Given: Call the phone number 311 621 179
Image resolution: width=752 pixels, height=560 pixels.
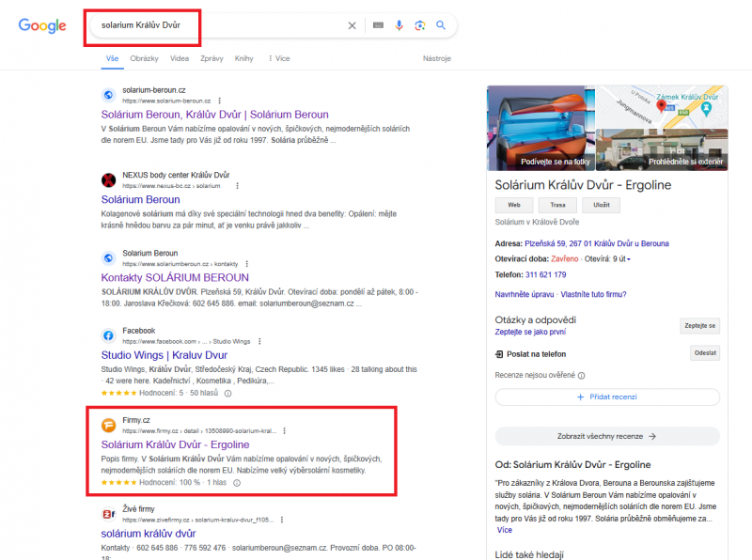Looking at the screenshot, I should (x=546, y=274).
